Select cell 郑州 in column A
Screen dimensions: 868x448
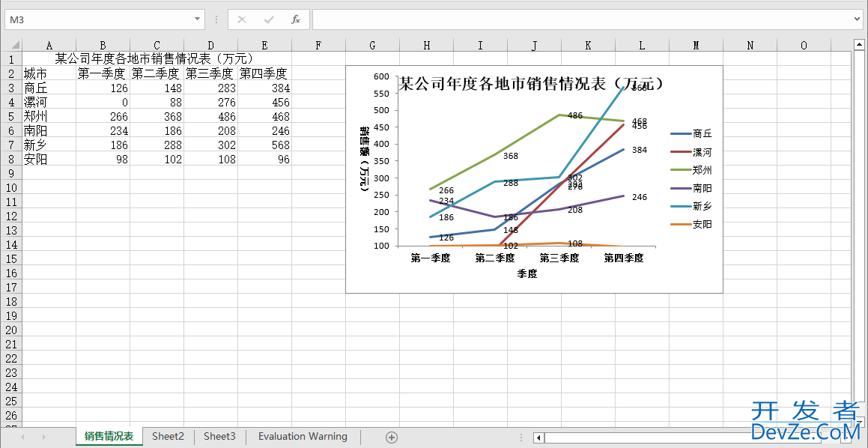(49, 116)
